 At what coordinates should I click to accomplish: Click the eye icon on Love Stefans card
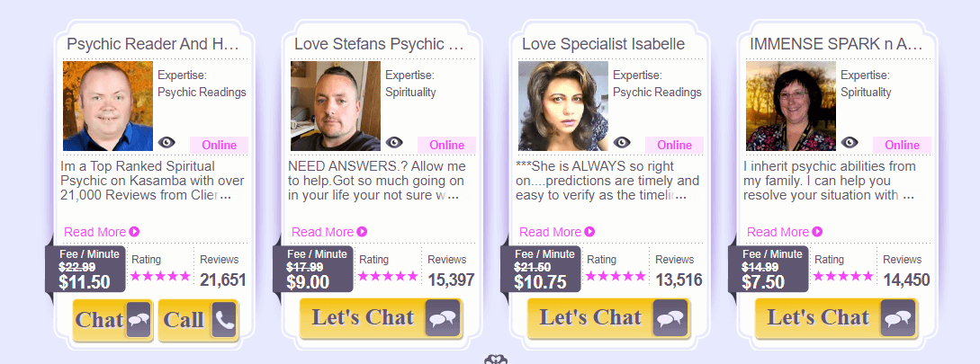pos(394,142)
